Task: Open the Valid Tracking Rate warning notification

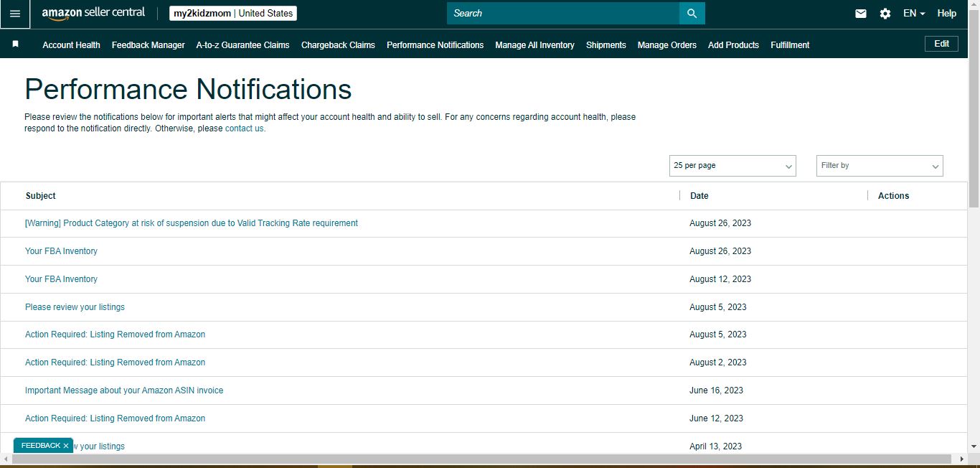Action: [x=192, y=223]
